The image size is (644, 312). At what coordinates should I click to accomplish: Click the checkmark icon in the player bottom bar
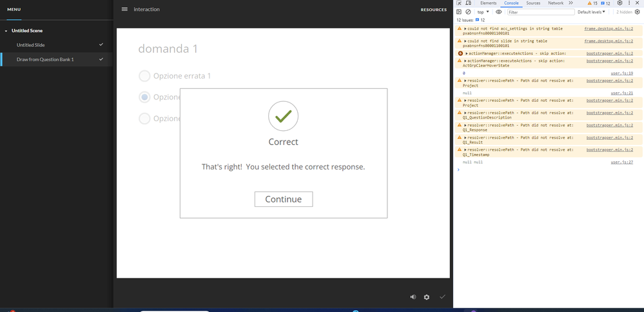442,297
